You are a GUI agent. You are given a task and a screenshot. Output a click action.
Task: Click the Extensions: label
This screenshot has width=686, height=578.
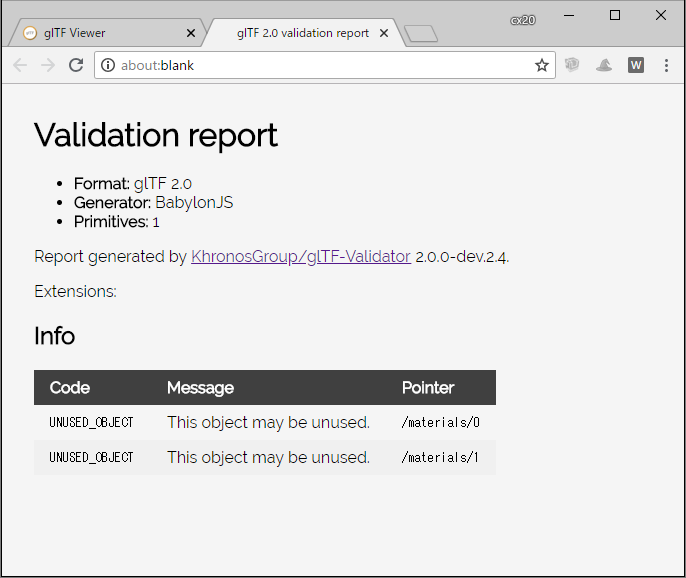coord(75,291)
